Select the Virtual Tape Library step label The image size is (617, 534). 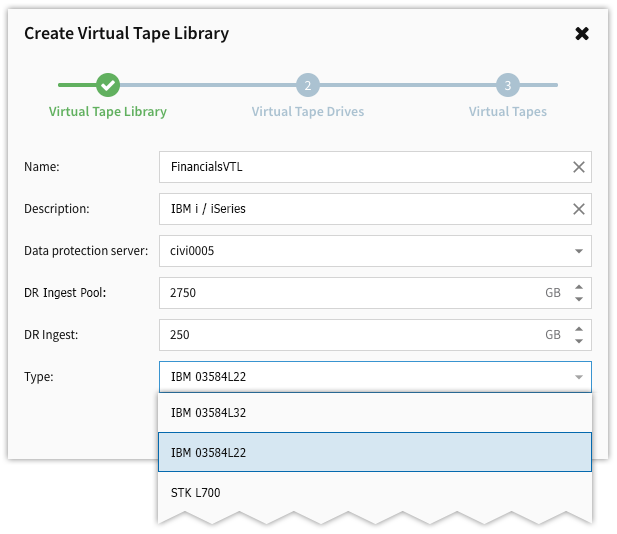[x=108, y=112]
